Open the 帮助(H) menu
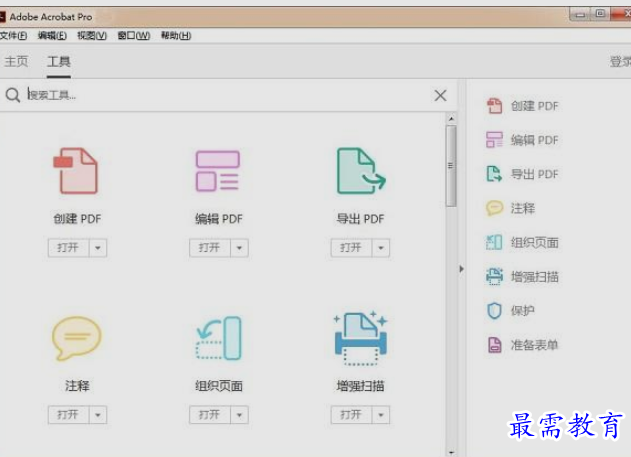Screen dimensions: 631x457 click(176, 36)
